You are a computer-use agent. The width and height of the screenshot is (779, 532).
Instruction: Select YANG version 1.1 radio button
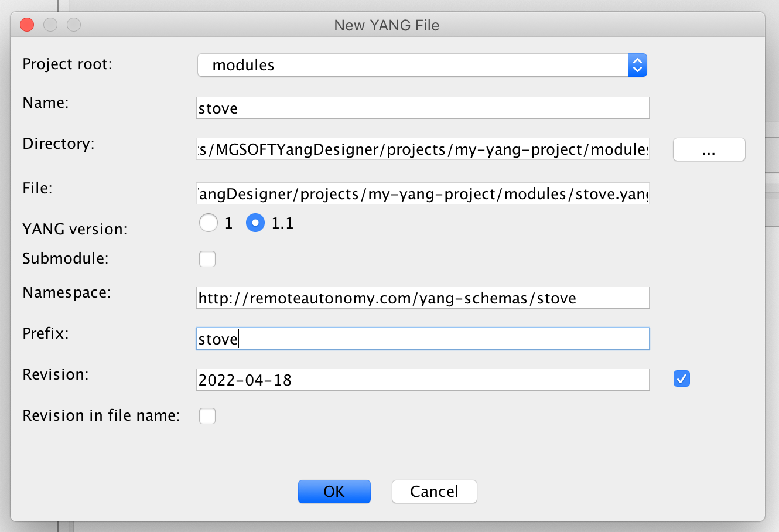(255, 223)
